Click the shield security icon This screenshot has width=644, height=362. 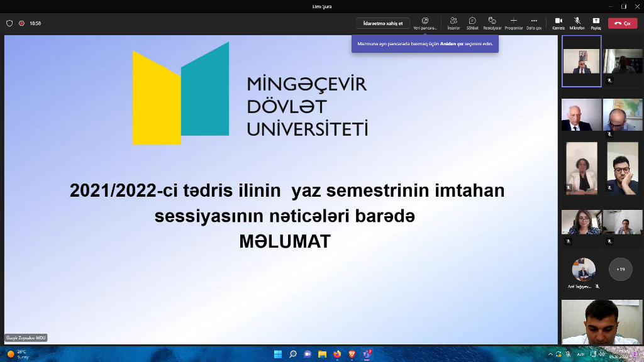(x=9, y=23)
